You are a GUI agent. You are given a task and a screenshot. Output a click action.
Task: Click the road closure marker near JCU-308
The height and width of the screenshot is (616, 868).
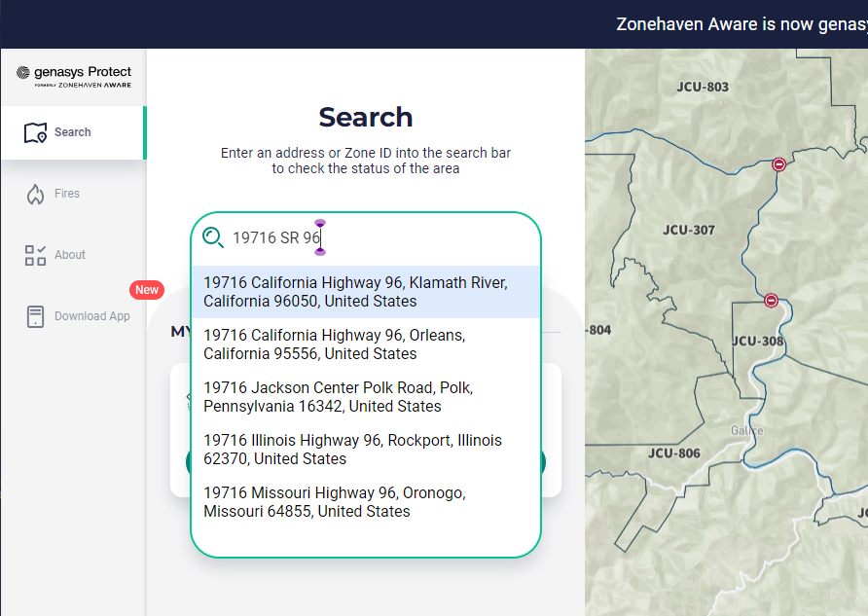[x=771, y=301]
